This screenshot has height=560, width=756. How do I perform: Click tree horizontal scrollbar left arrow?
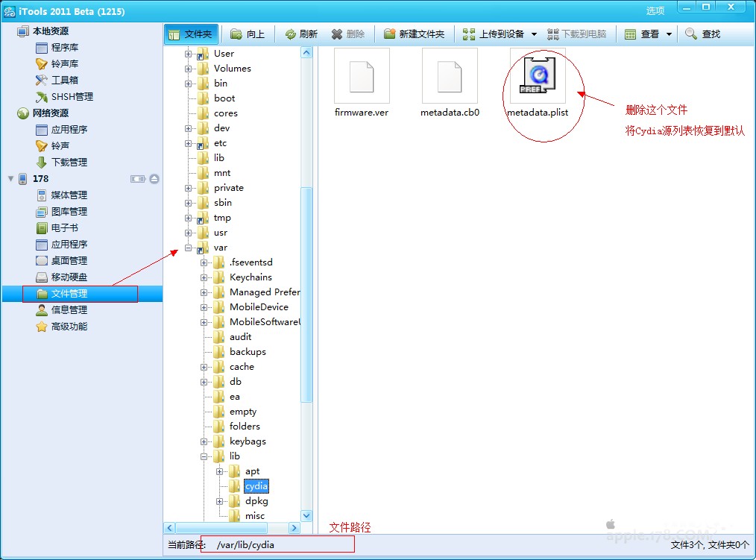coord(170,528)
